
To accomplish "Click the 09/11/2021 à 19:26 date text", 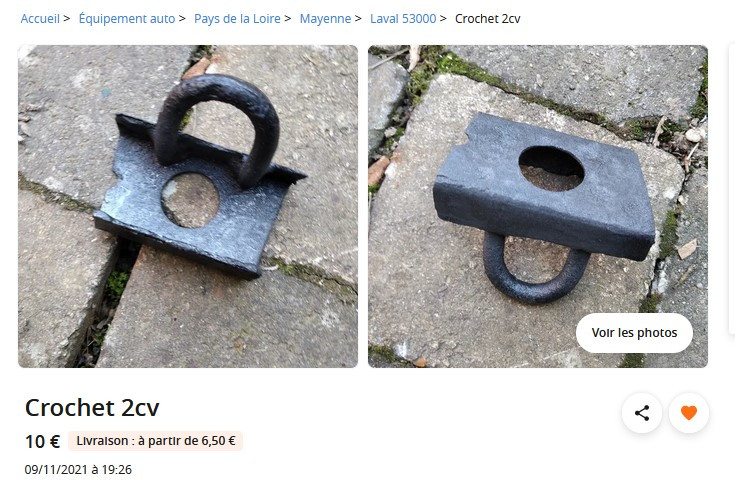I will [x=78, y=469].
